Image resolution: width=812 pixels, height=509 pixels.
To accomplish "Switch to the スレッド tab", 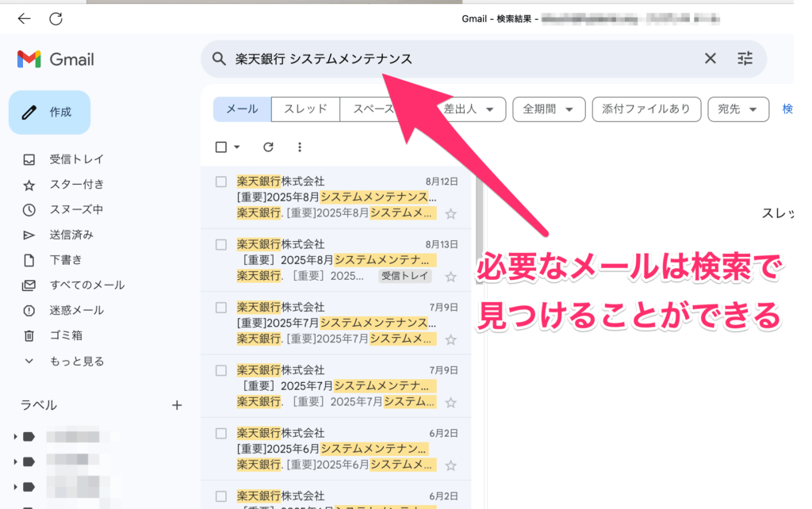I will point(305,109).
